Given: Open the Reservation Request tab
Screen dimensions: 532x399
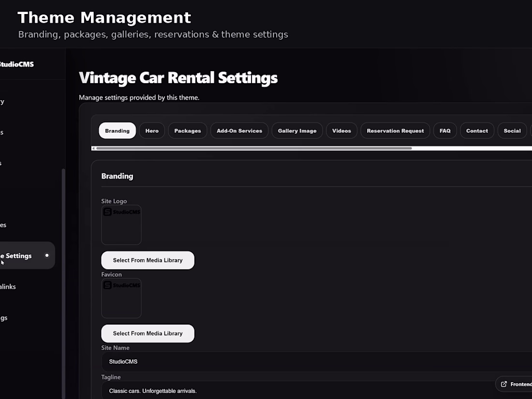Looking at the screenshot, I should tap(395, 131).
